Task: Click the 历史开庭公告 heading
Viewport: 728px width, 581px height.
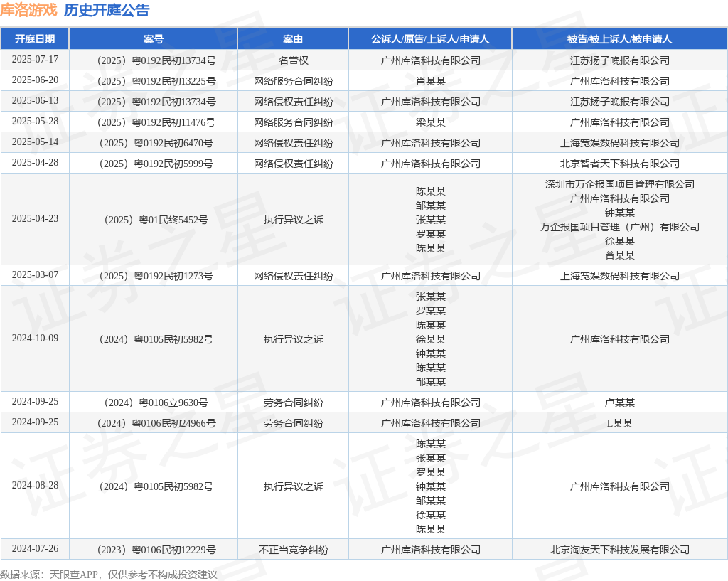Action: pos(107,10)
